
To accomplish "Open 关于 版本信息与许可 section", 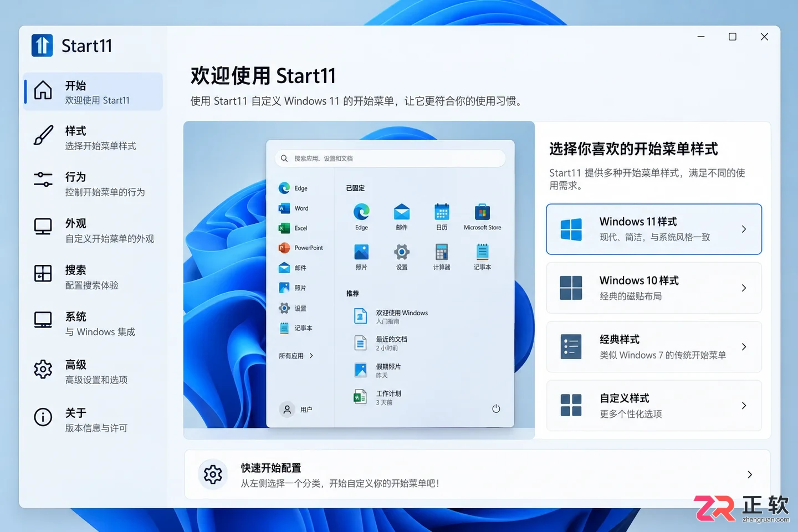I will tap(93, 420).
